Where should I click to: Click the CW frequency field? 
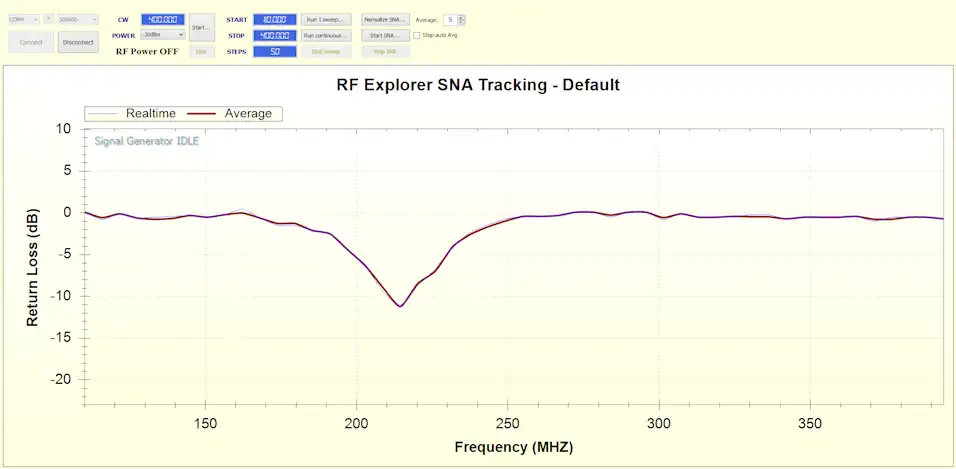click(x=162, y=19)
